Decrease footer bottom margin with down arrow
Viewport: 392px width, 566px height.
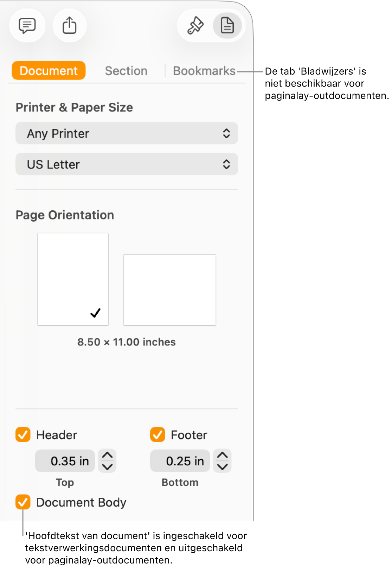click(222, 466)
